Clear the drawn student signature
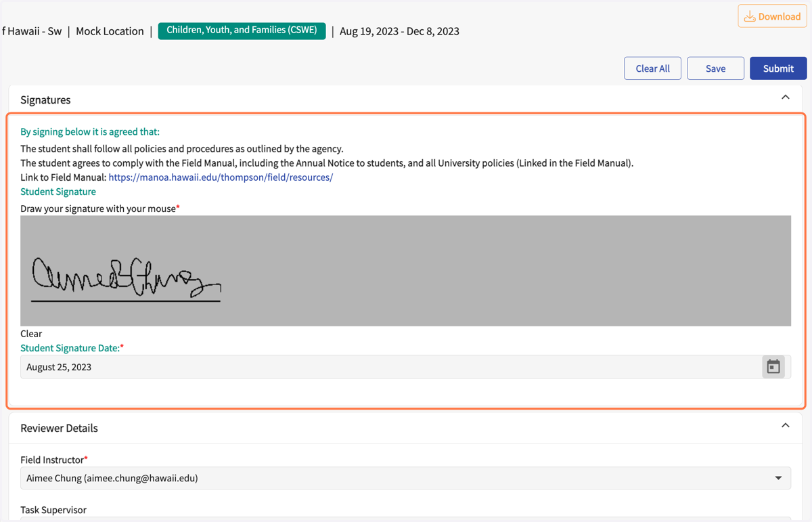812x522 pixels. click(x=31, y=334)
